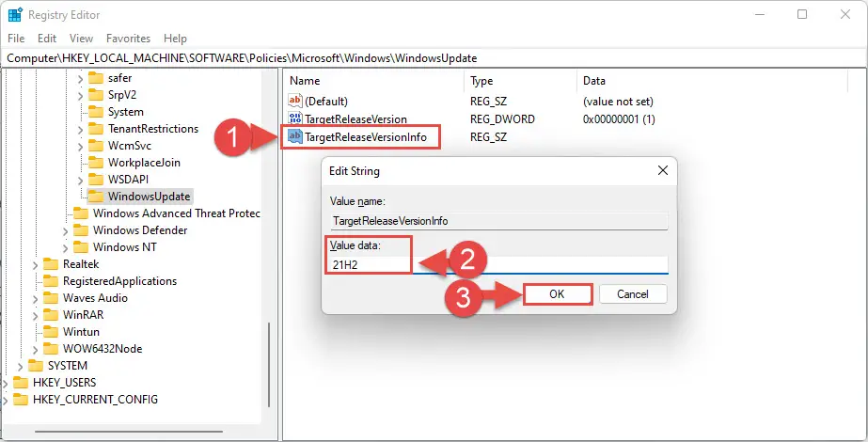Select the TargetReleaseVersionInfo value name
This screenshot has width=868, height=442.
[x=366, y=136]
